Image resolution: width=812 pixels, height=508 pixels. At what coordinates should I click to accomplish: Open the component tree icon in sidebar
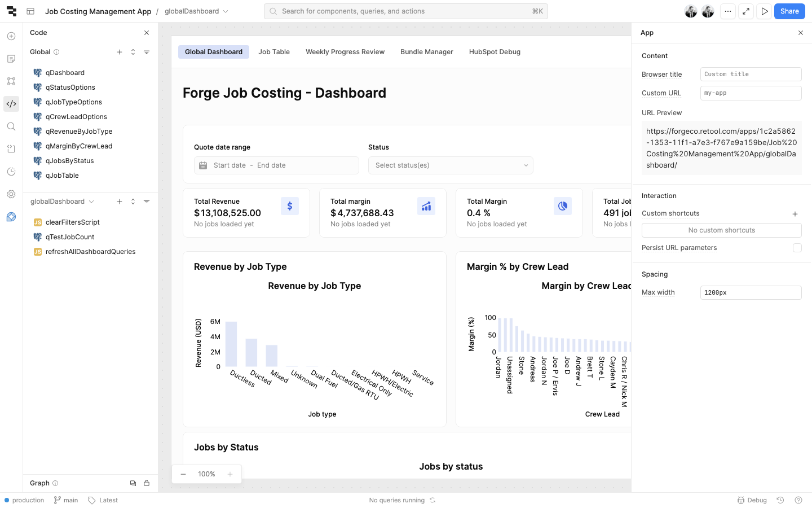point(11,81)
